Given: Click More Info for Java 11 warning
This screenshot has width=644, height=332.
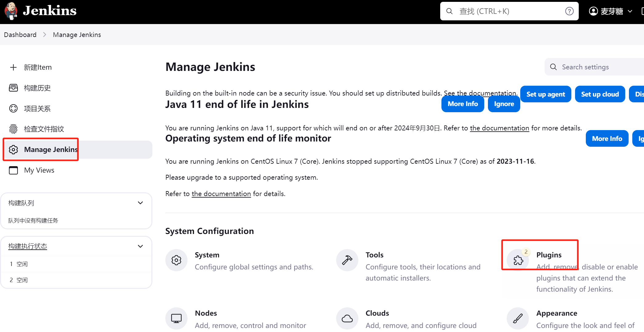Looking at the screenshot, I should click(x=463, y=104).
